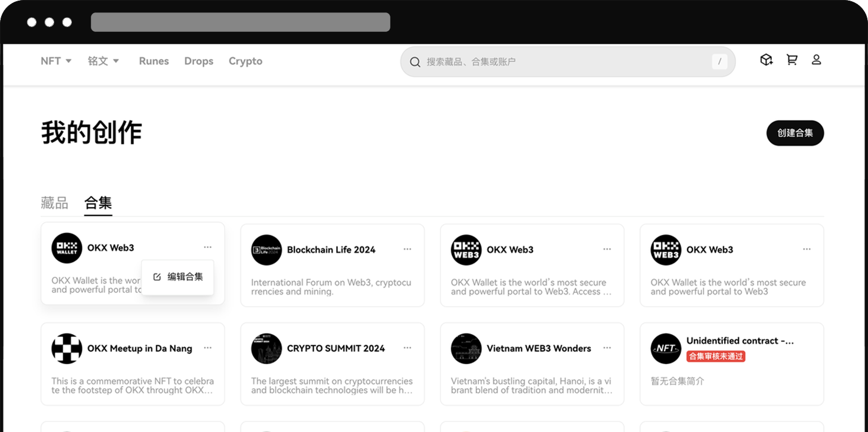Click the CRYPTO SUMMIT 2024 avatar

point(267,348)
